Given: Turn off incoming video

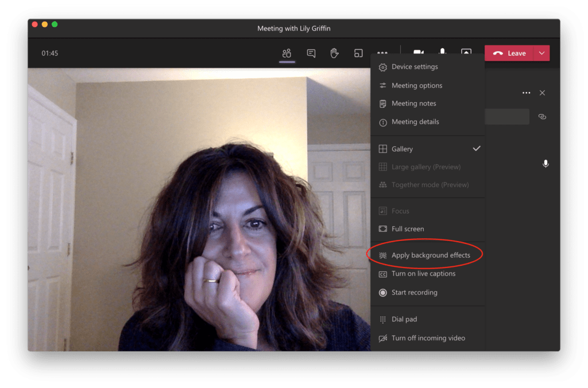Looking at the screenshot, I should click(x=427, y=338).
